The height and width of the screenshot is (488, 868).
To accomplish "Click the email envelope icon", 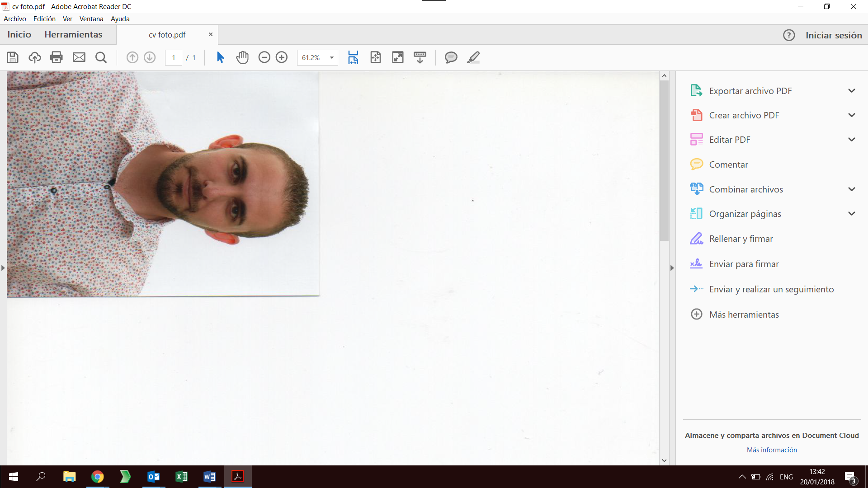I will click(79, 57).
